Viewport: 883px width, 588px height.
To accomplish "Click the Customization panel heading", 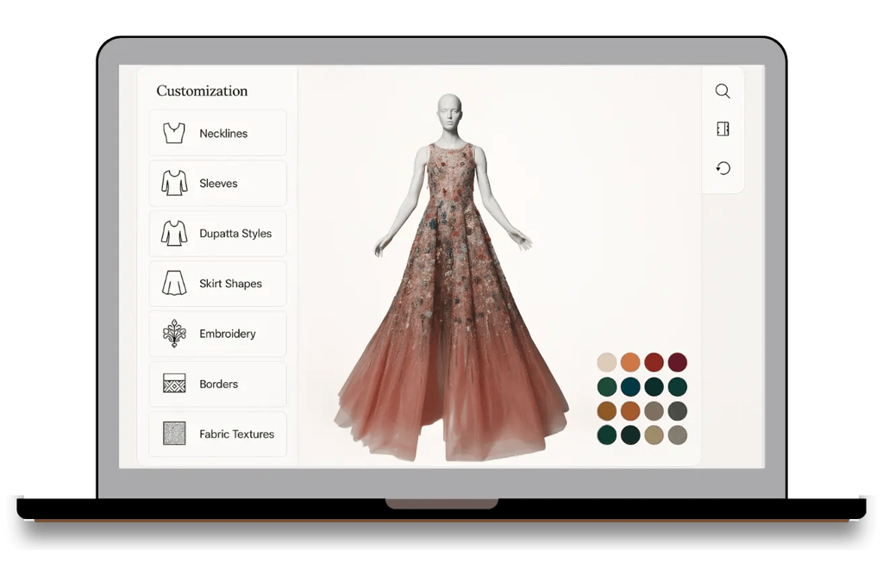I will tap(201, 91).
